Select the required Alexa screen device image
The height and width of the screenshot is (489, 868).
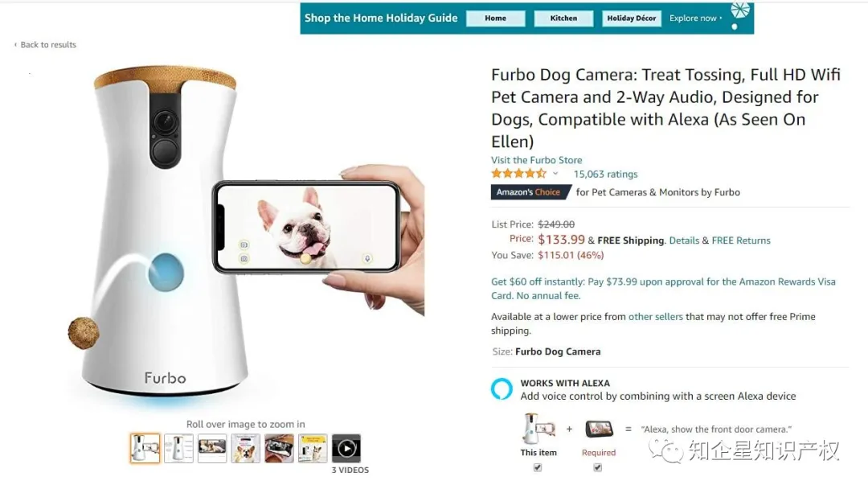tap(600, 429)
